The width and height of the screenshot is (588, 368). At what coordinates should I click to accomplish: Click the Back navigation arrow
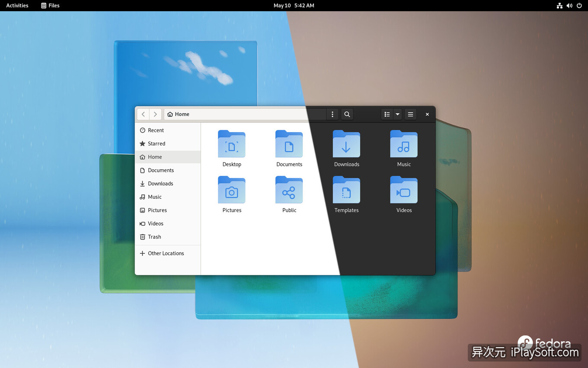pos(143,114)
